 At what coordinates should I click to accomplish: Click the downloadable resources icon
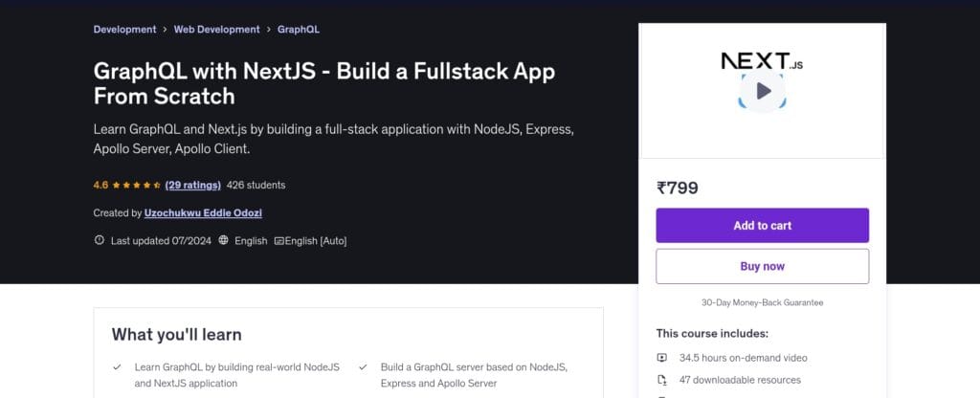click(x=661, y=379)
